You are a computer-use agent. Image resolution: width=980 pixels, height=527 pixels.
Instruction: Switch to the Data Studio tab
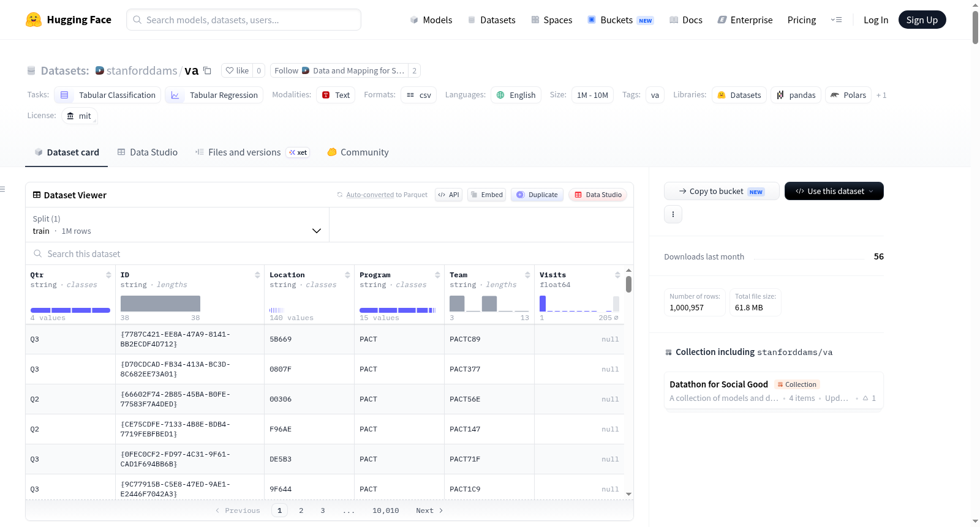[x=148, y=152]
